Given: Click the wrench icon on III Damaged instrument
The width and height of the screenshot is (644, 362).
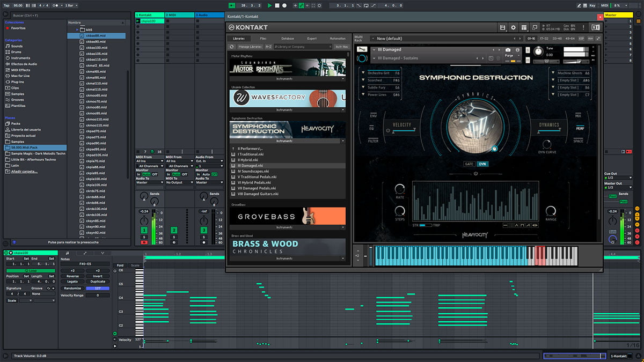Looking at the screenshot, I should pyautogui.click(x=363, y=50).
